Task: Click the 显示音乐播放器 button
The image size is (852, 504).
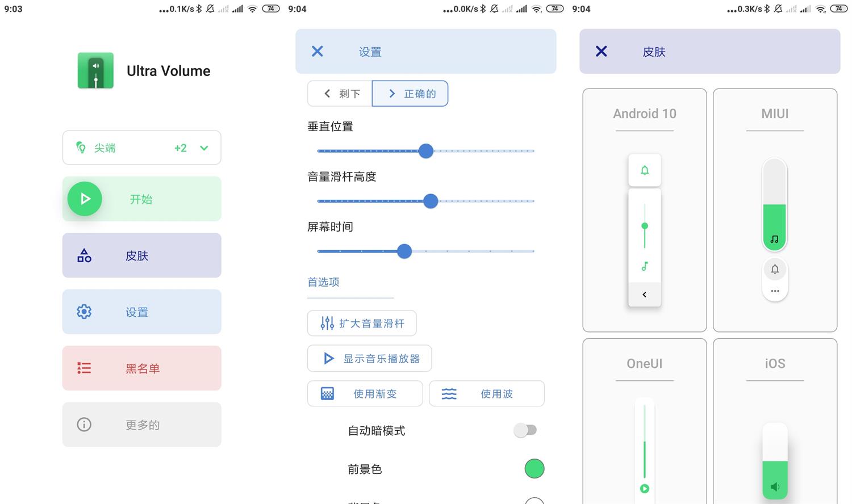Action: point(369,359)
